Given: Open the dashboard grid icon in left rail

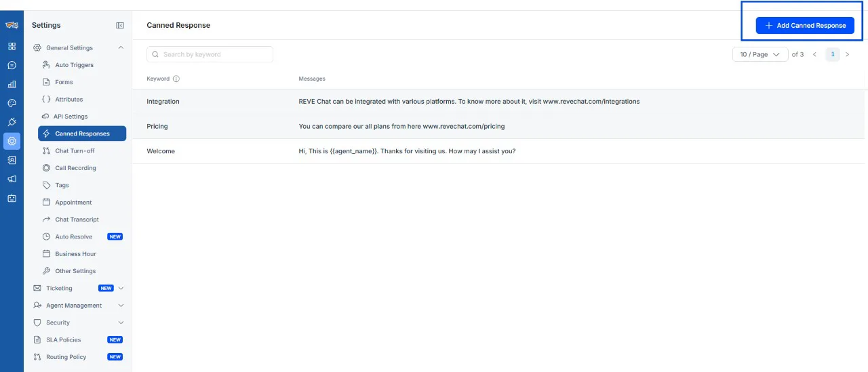Looking at the screenshot, I should coord(12,47).
